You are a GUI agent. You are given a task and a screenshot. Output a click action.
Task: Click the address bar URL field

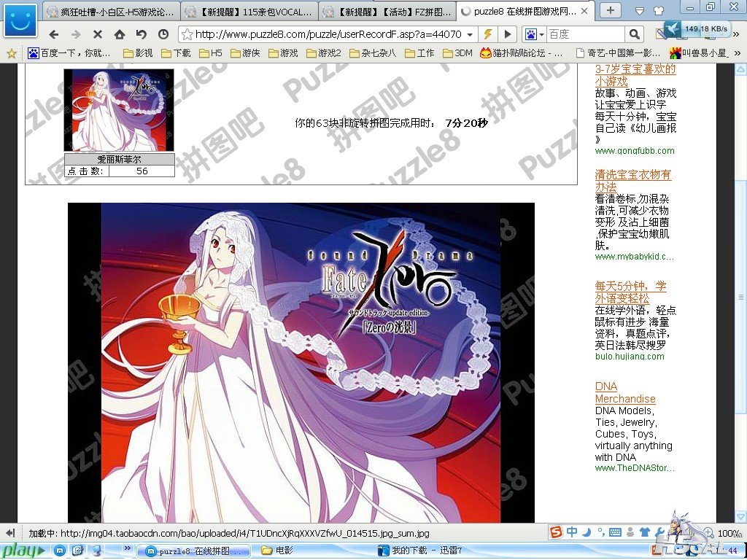click(x=329, y=34)
